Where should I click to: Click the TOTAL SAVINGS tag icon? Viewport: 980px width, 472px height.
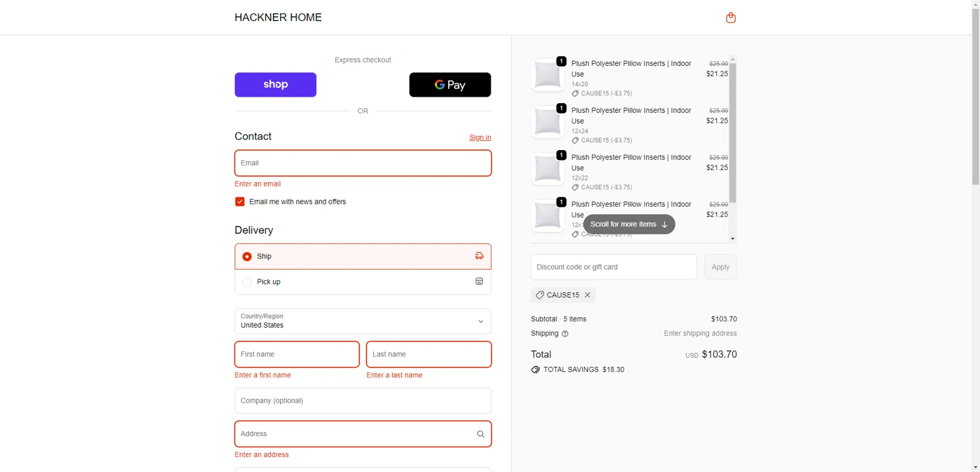pos(536,370)
